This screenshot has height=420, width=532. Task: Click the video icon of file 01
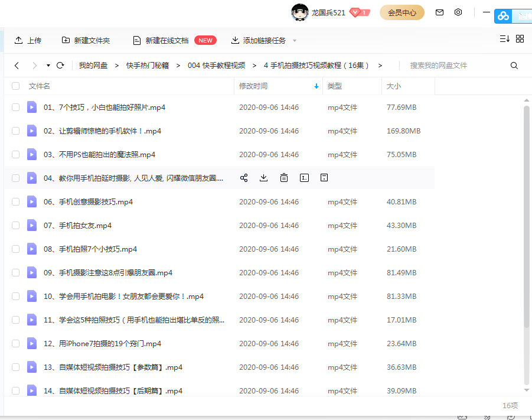[32, 108]
